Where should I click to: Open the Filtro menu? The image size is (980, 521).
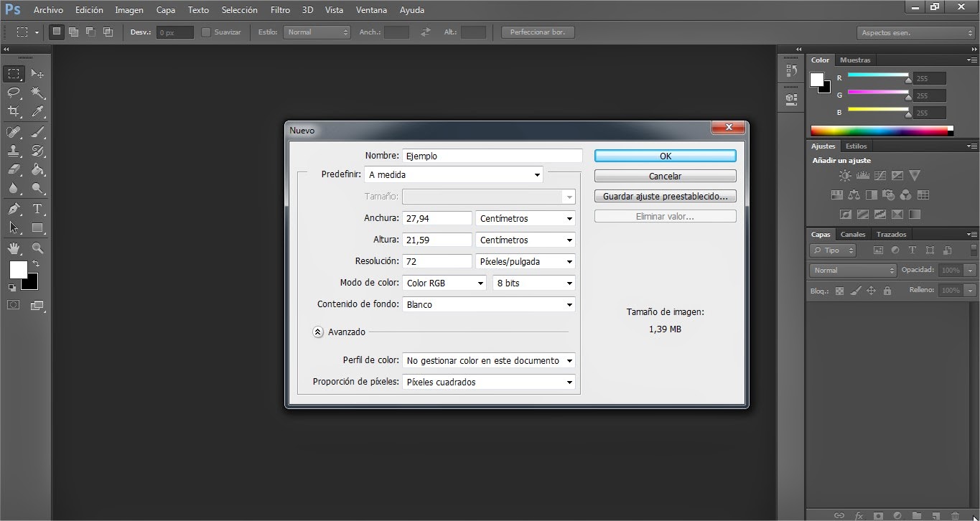click(x=280, y=9)
